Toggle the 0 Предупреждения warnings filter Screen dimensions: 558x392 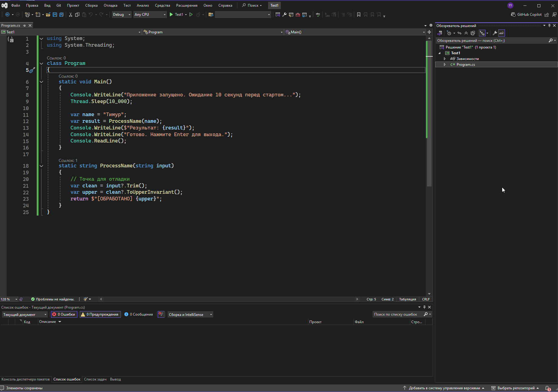point(100,314)
